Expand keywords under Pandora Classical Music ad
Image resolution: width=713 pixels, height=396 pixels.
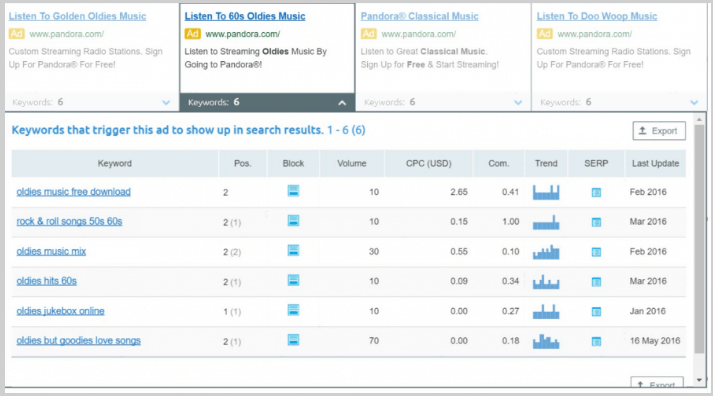[518, 102]
